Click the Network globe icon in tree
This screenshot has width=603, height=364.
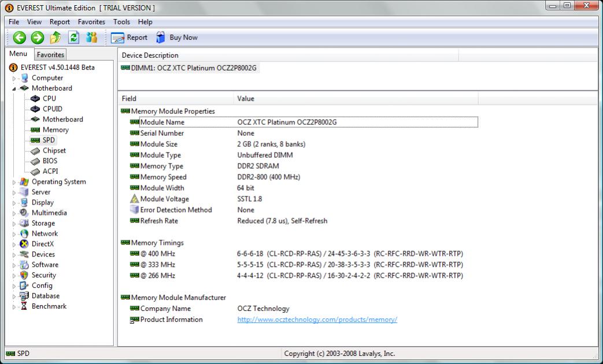(x=24, y=233)
